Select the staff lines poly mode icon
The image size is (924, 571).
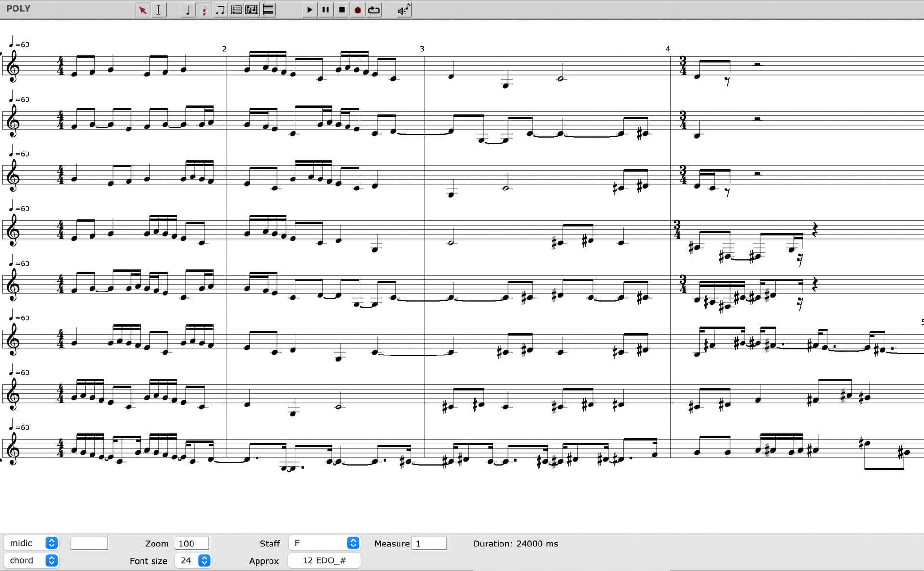269,10
